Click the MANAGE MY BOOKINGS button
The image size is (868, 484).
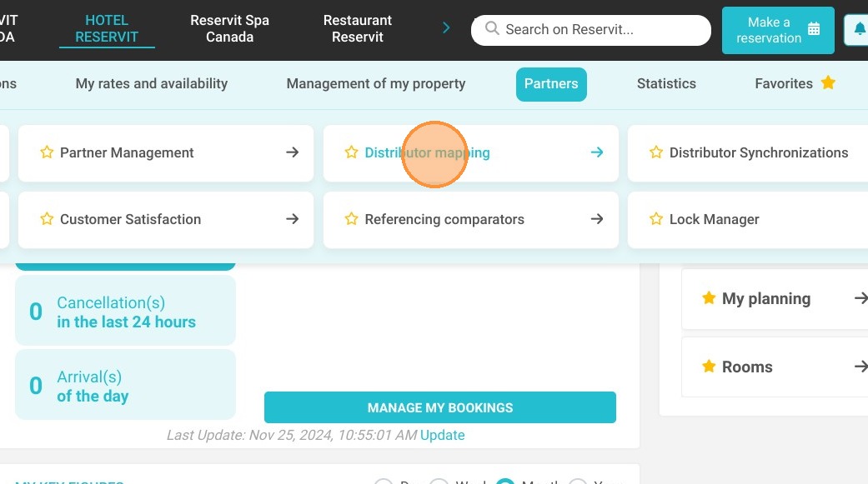[x=440, y=407]
